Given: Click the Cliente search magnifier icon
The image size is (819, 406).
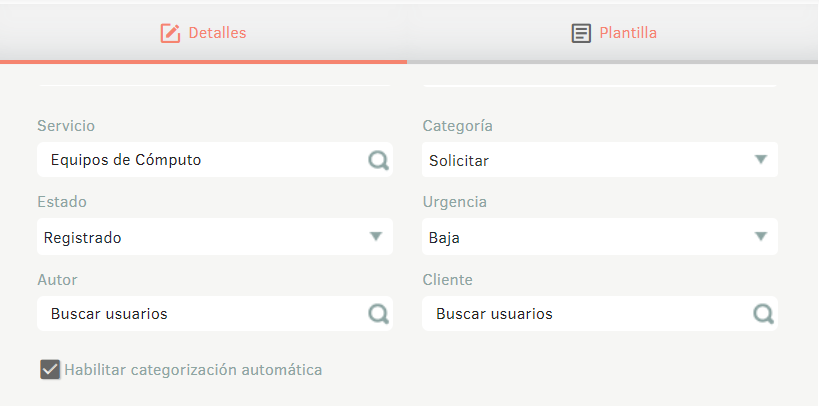Looking at the screenshot, I should [763, 314].
